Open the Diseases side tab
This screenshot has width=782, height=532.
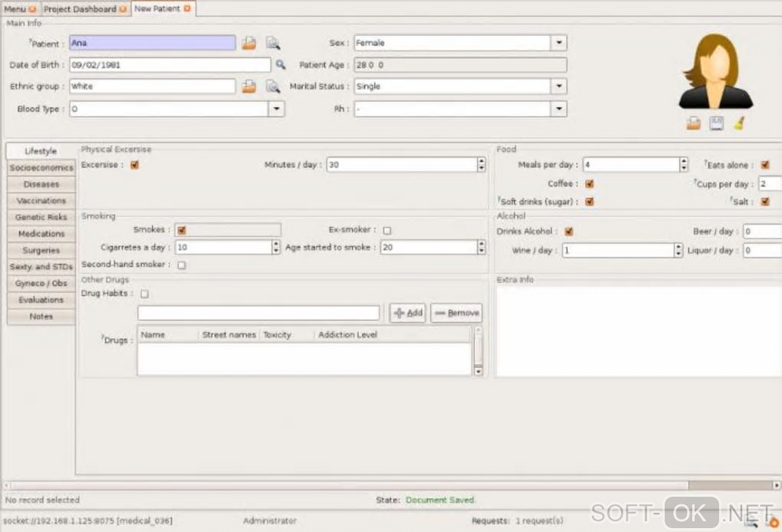pyautogui.click(x=41, y=184)
